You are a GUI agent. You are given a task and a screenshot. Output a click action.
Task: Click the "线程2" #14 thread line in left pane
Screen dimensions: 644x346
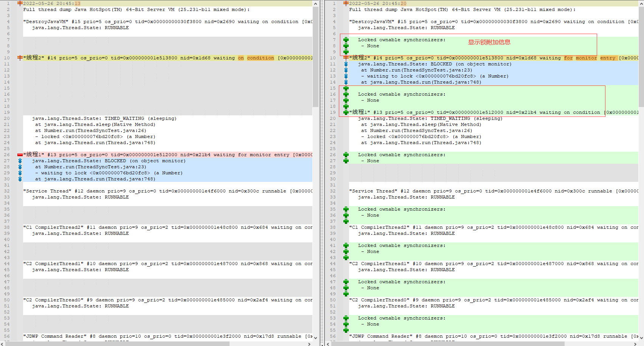[x=168, y=58]
